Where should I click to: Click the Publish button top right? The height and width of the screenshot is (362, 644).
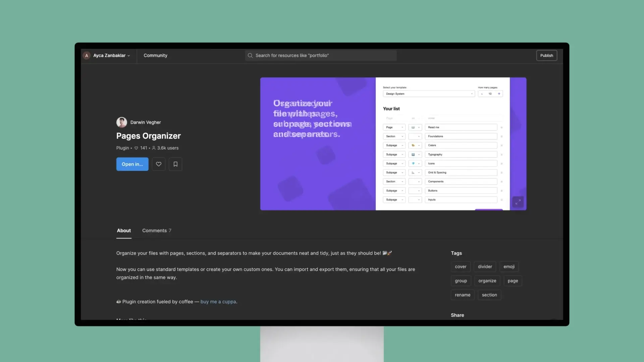[546, 55]
